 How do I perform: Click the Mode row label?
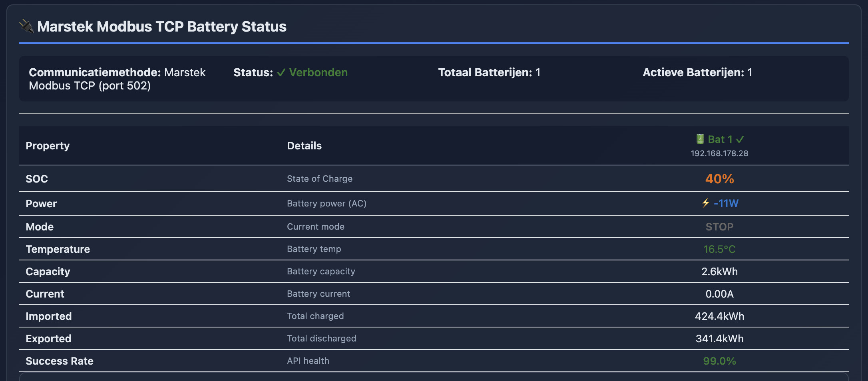tap(40, 227)
